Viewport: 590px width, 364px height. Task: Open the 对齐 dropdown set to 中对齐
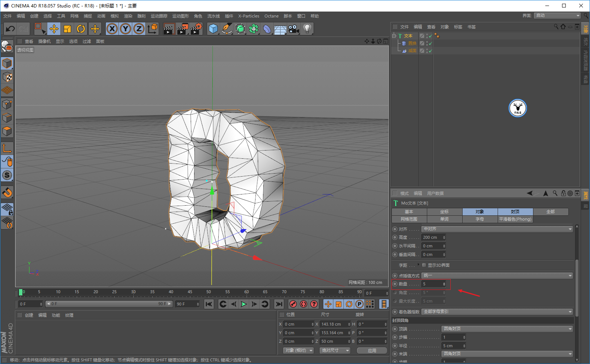[497, 229]
